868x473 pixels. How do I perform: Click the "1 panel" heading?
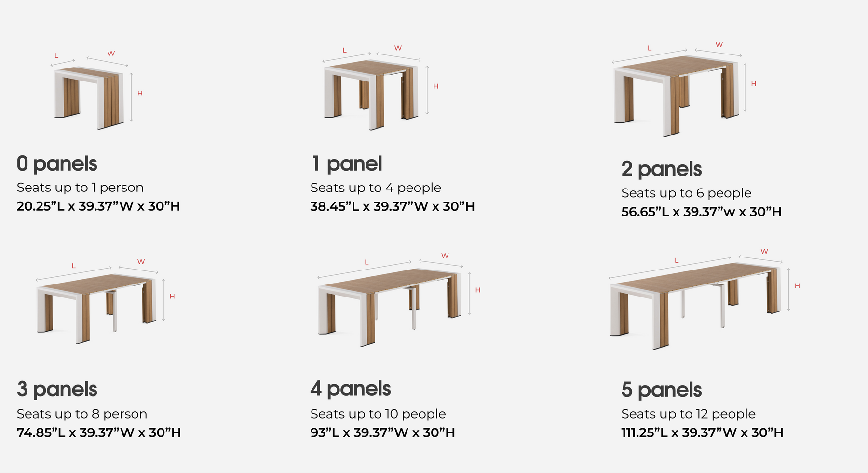(347, 164)
